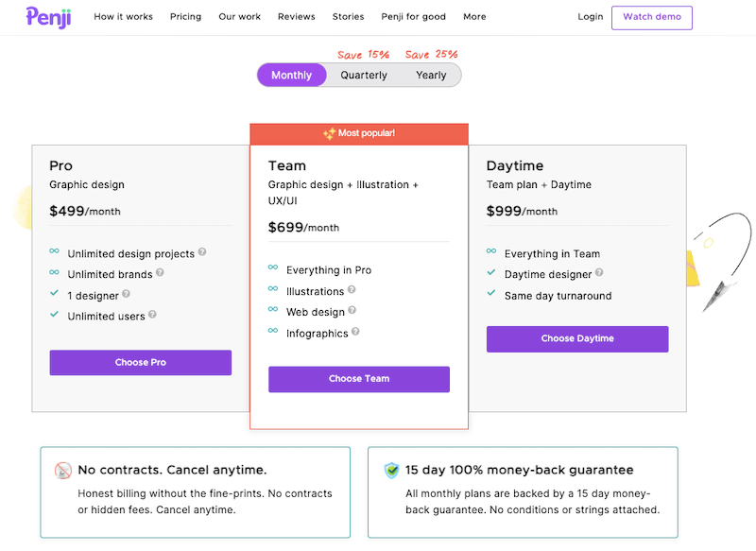Click the Team plan title
The height and width of the screenshot is (551, 756).
pyautogui.click(x=287, y=165)
